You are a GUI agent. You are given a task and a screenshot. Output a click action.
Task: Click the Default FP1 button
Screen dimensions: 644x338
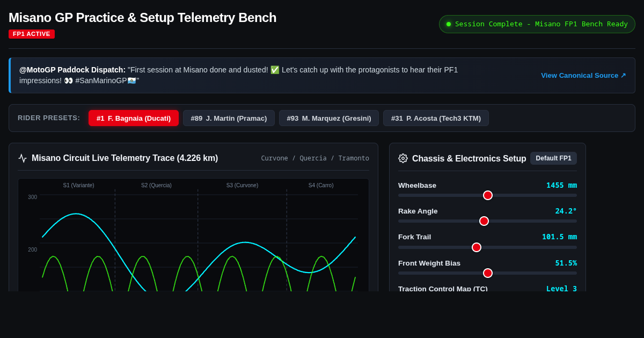coord(553,158)
